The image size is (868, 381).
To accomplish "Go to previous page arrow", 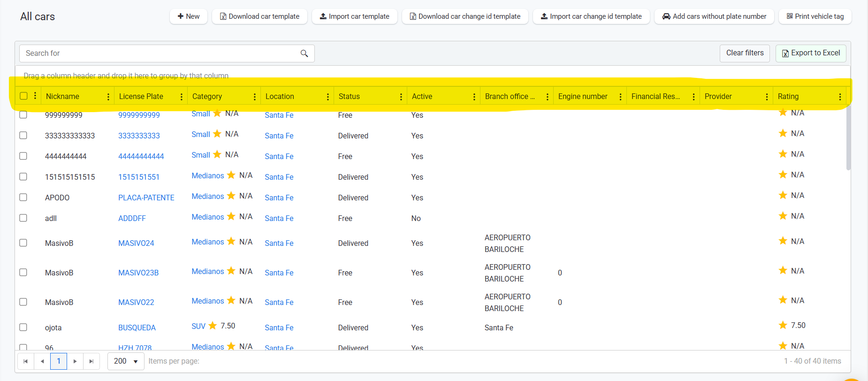I will click(42, 361).
